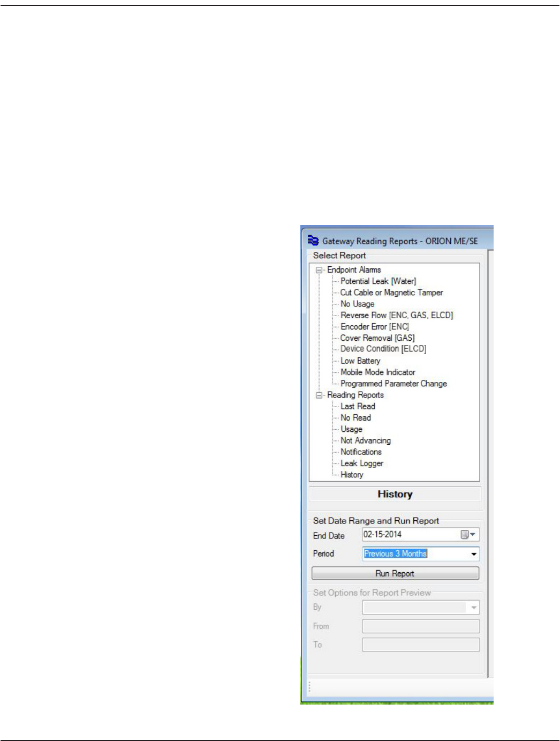Select Potential Leak [Water] report
The image size is (560, 741).
[378, 281]
